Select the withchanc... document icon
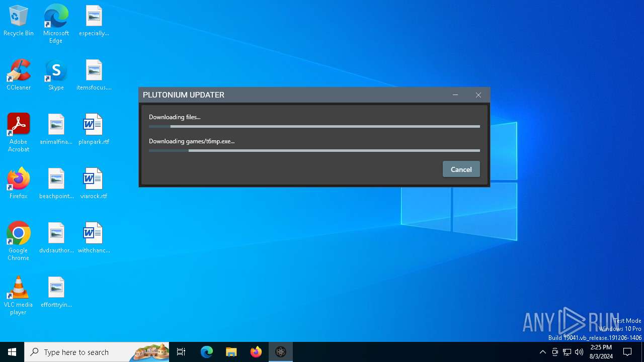The image size is (644, 362). point(94,238)
